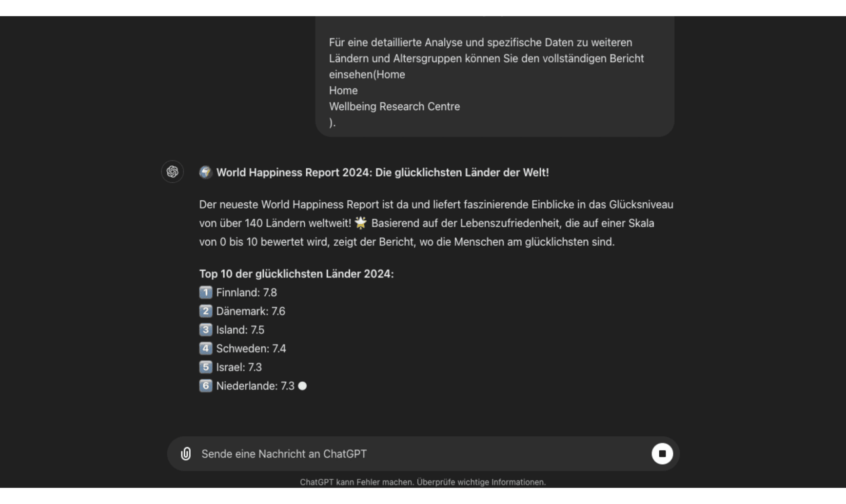This screenshot has width=846, height=504.
Task: Click the standalone "Home" line in user message
Action: (x=343, y=91)
